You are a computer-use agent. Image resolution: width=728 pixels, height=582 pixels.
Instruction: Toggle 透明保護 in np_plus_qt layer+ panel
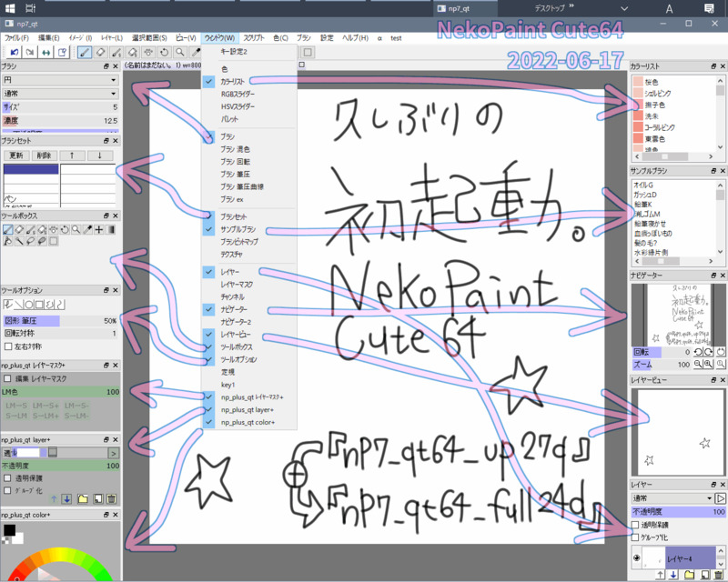tap(7, 478)
